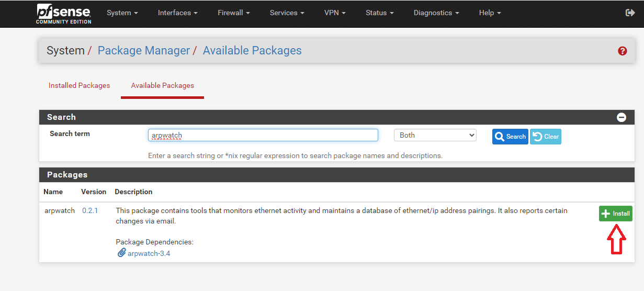
Task: Open the arpwatch version 0.2.1 link
Action: click(x=90, y=210)
